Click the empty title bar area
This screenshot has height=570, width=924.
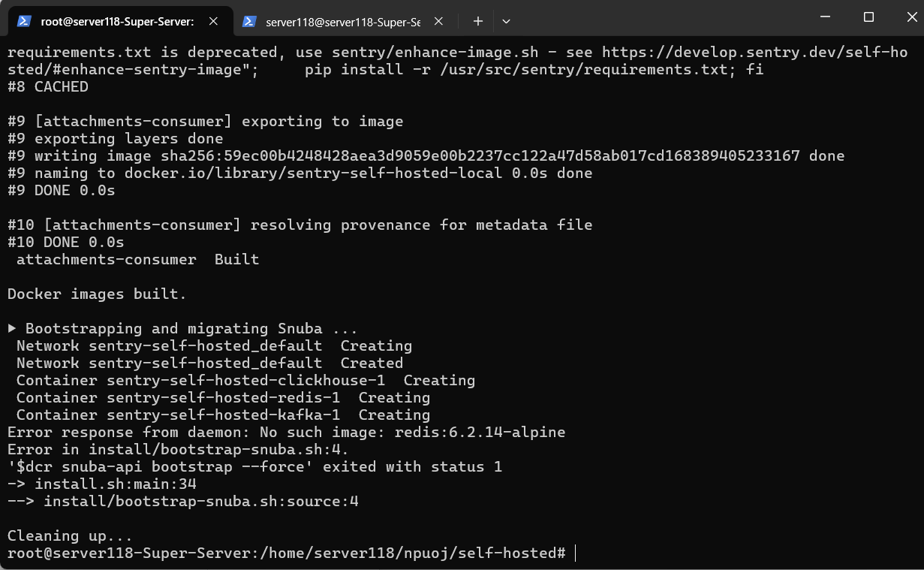point(661,17)
